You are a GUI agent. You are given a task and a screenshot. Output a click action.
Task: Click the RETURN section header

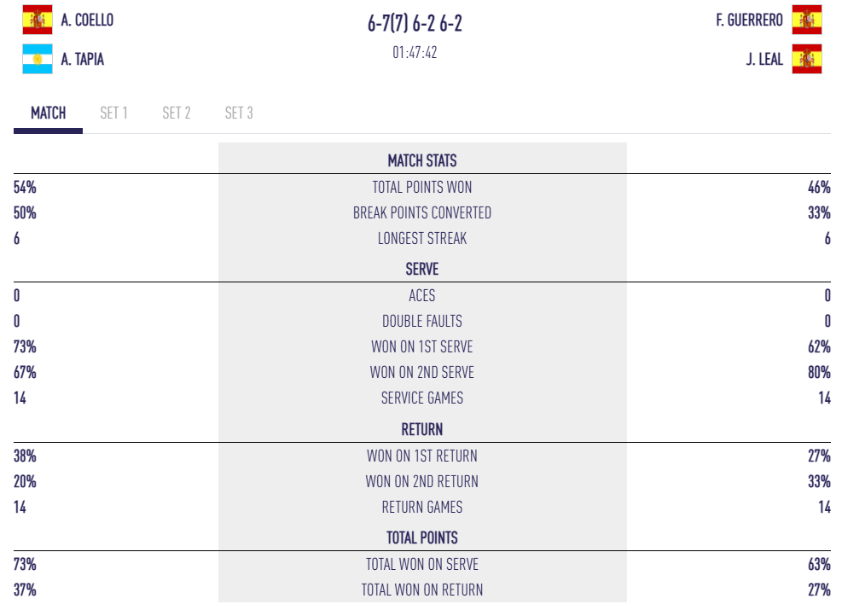coord(421,429)
